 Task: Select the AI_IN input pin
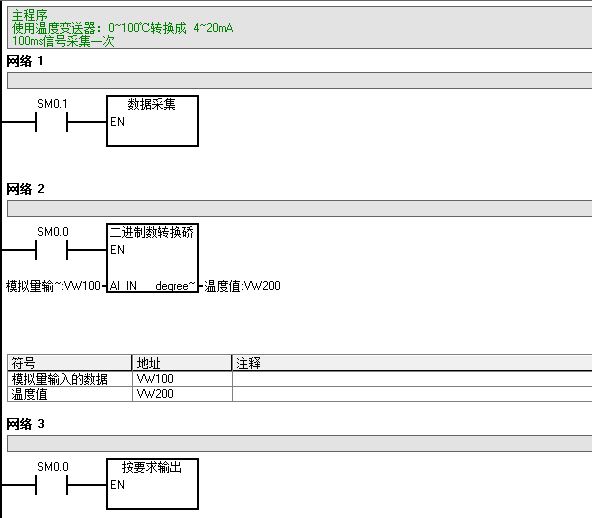[123, 286]
